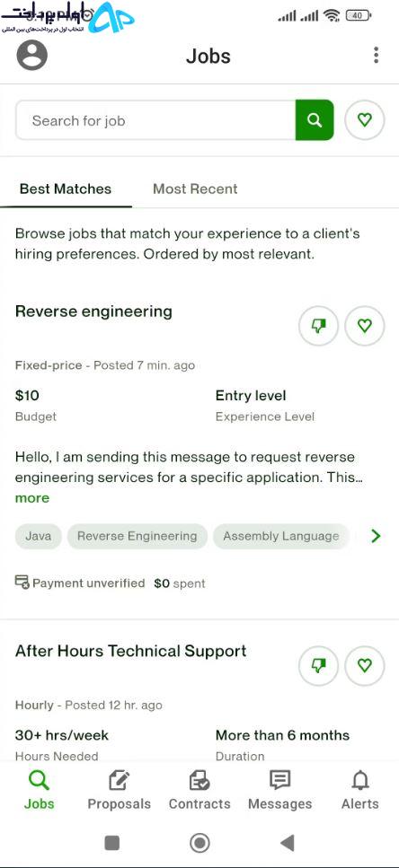The height and width of the screenshot is (868, 399).
Task: Expand job description via 'more' link
Action: 32,498
